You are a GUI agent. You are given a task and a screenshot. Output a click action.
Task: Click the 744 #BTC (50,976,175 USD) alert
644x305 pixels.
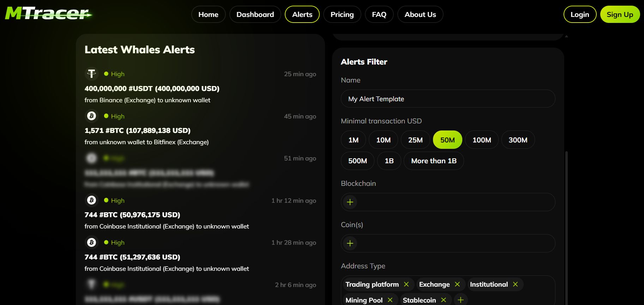coord(132,215)
